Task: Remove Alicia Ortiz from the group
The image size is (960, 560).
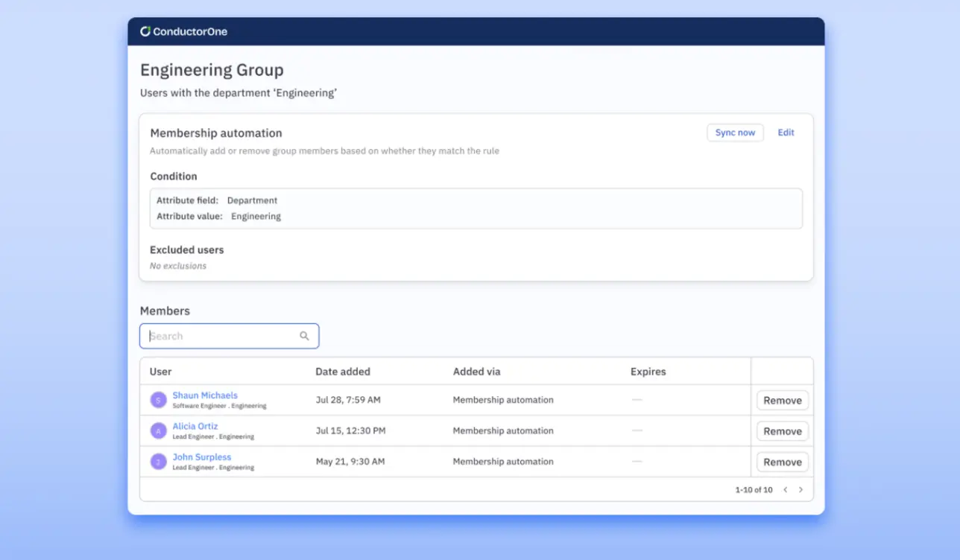Action: [782, 431]
